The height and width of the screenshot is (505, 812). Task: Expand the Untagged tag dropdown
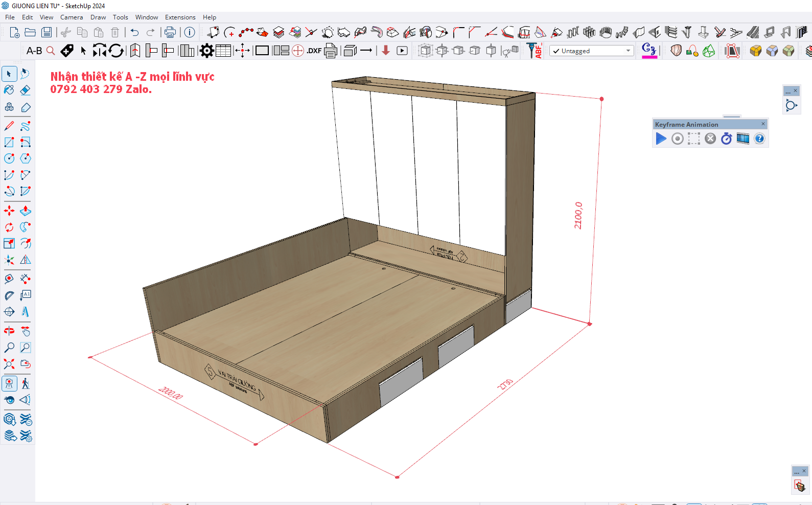628,51
